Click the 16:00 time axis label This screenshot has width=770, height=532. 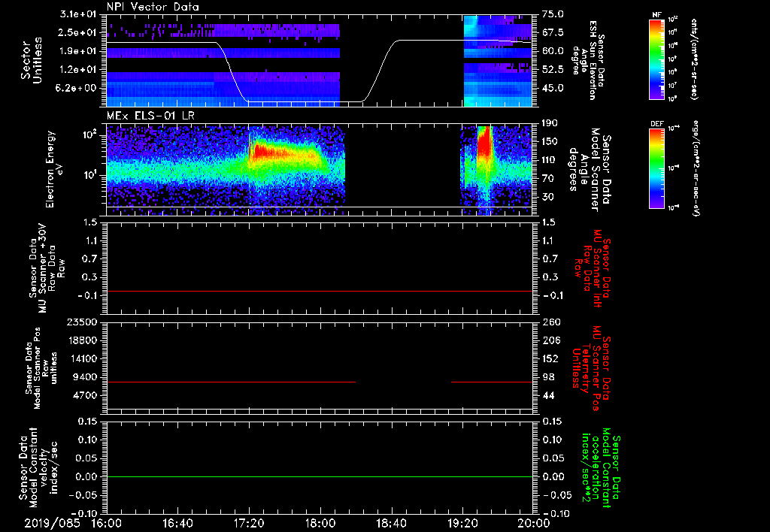[107, 523]
